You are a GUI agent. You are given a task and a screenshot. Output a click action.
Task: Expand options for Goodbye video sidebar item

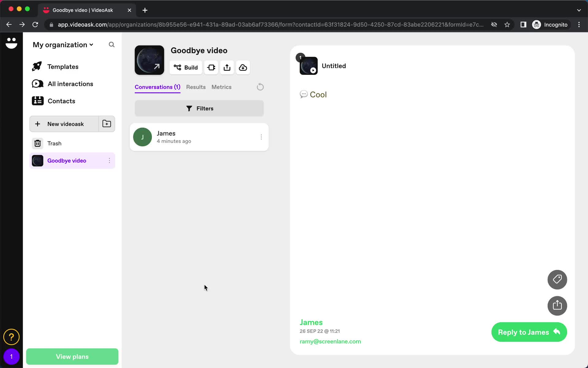click(110, 160)
